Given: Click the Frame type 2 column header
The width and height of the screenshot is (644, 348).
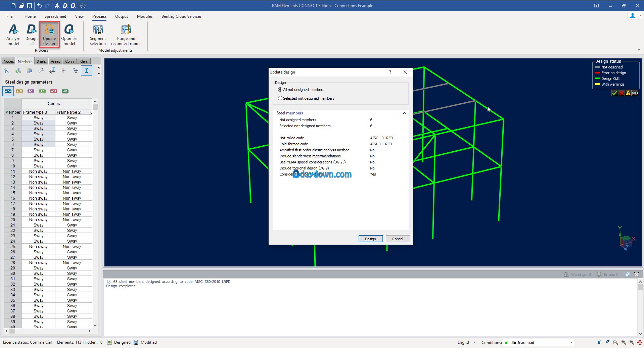Looking at the screenshot, I should [x=72, y=112].
